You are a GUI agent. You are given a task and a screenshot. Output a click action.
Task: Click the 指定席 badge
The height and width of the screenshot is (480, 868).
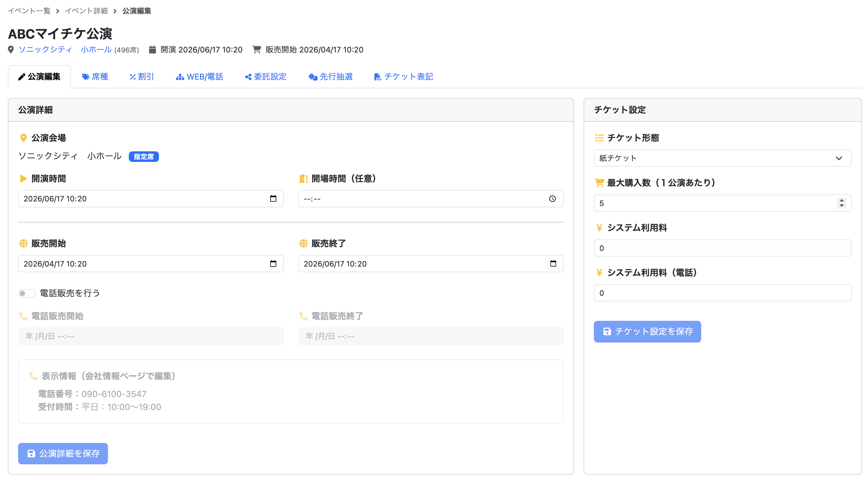click(144, 156)
